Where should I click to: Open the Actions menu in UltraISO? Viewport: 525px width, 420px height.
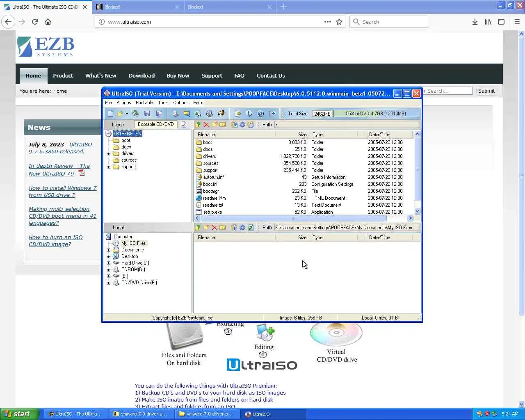click(x=123, y=103)
